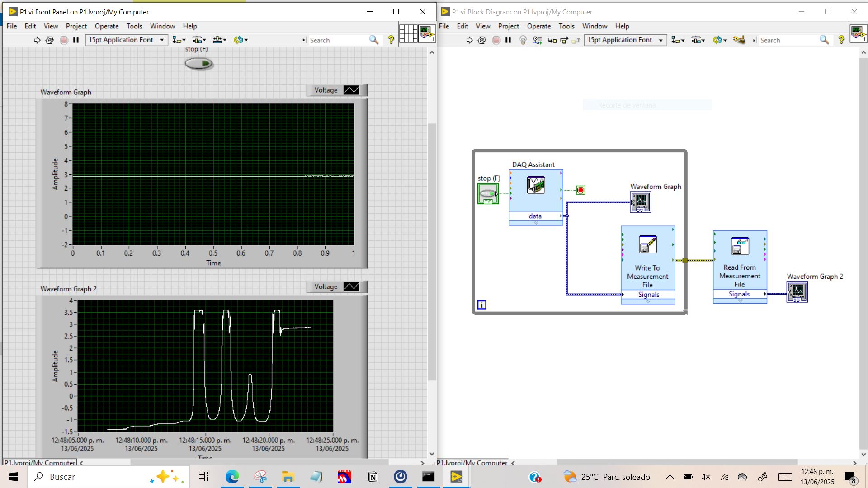This screenshot has width=868, height=488.
Task: Click the Voltage plot legend swatch of Waveform Graph
Action: tap(351, 90)
